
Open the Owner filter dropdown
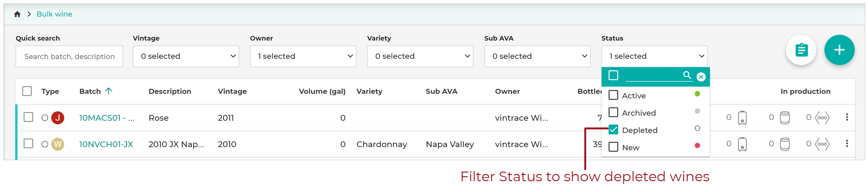(x=303, y=56)
